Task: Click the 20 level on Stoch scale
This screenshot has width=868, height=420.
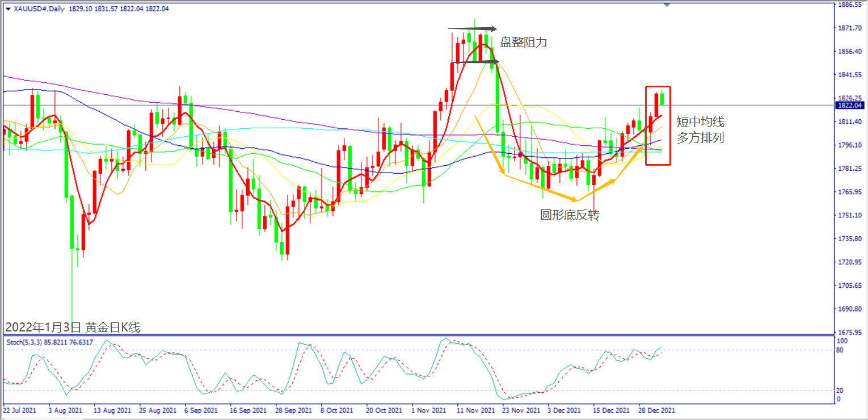Action: 840,390
